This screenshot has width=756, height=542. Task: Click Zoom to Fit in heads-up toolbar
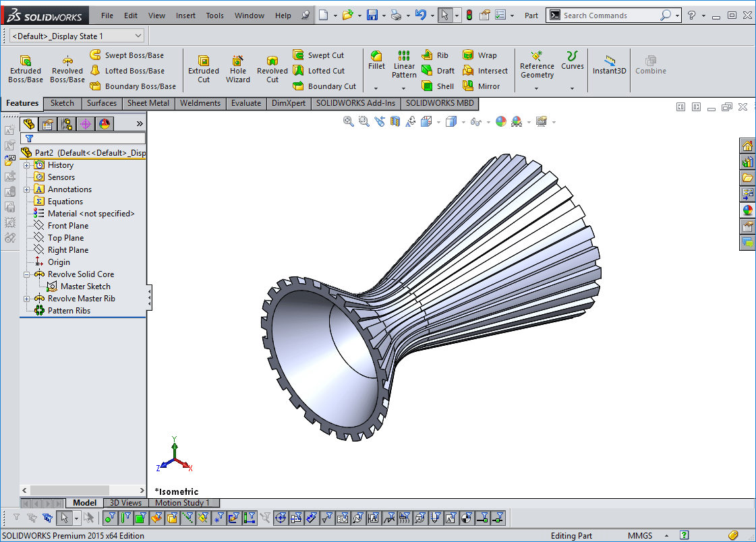[348, 121]
